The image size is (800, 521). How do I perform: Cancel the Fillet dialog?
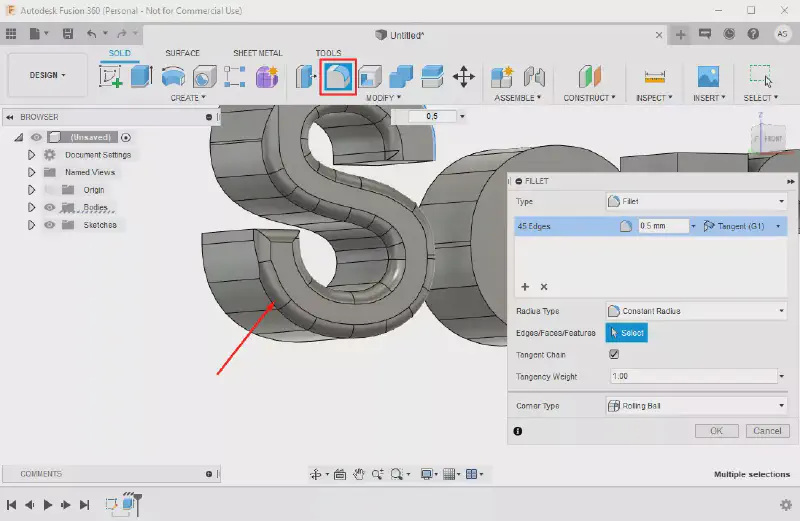pos(767,431)
